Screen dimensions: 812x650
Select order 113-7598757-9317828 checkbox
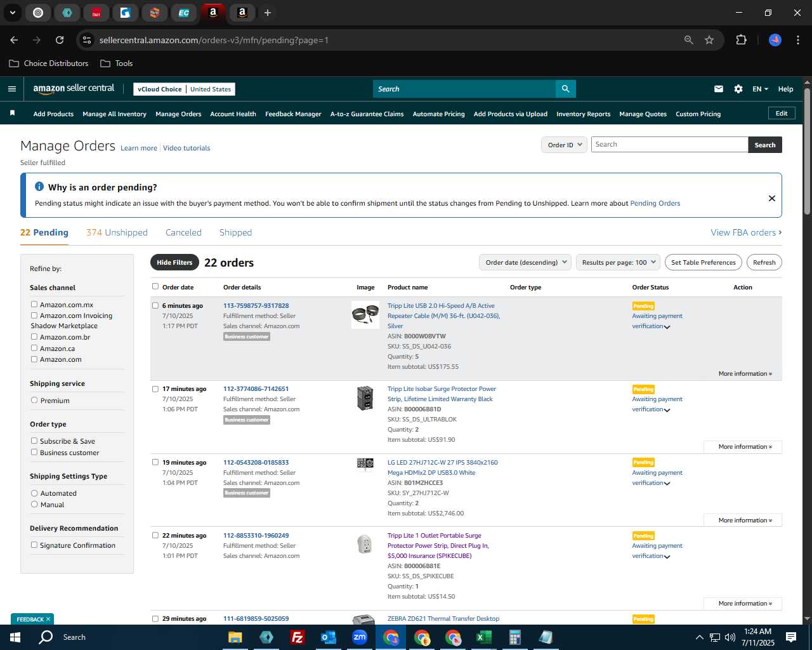point(155,305)
